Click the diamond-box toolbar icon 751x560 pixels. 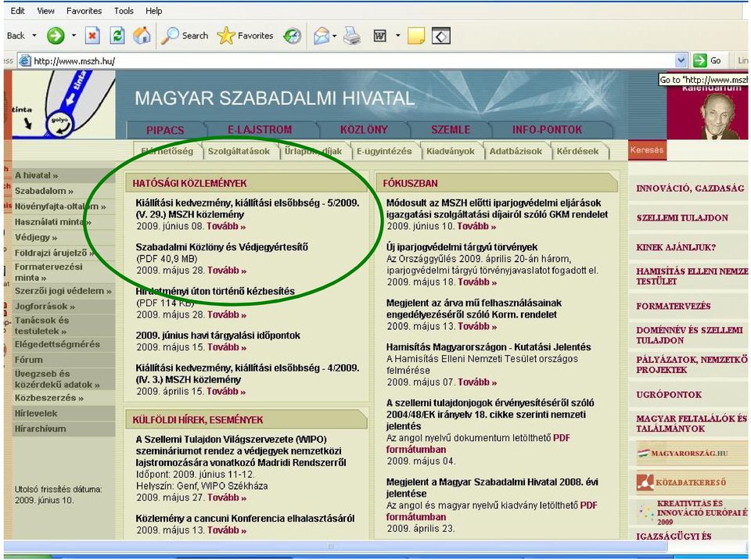pyautogui.click(x=441, y=35)
